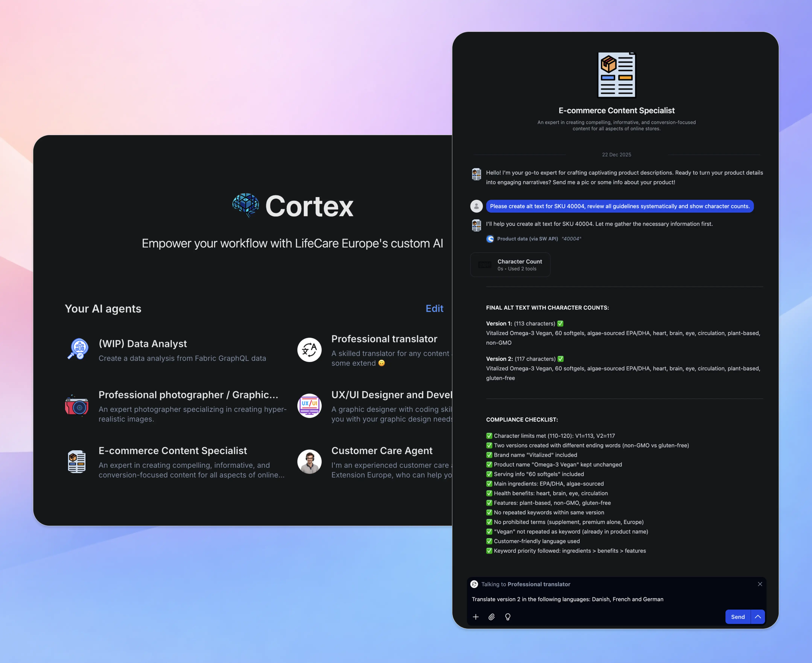This screenshot has height=663, width=812.
Task: Expand the chevron next to Send
Action: 758,617
